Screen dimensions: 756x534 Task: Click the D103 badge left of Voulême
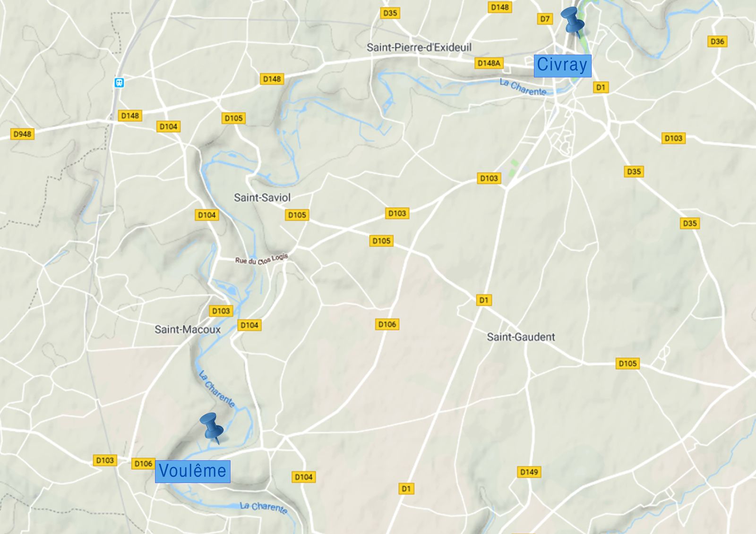click(105, 460)
